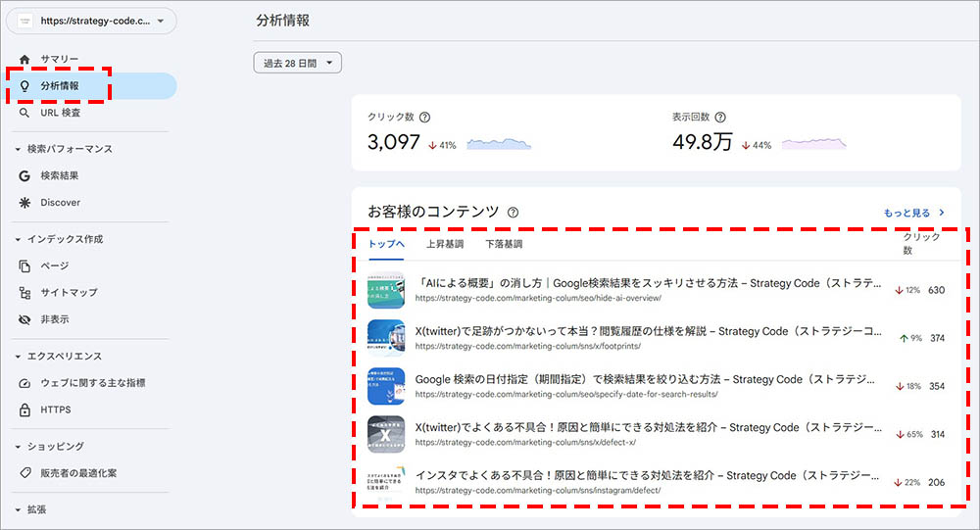
Task: Click the もっと見る link
Action: pos(913,212)
